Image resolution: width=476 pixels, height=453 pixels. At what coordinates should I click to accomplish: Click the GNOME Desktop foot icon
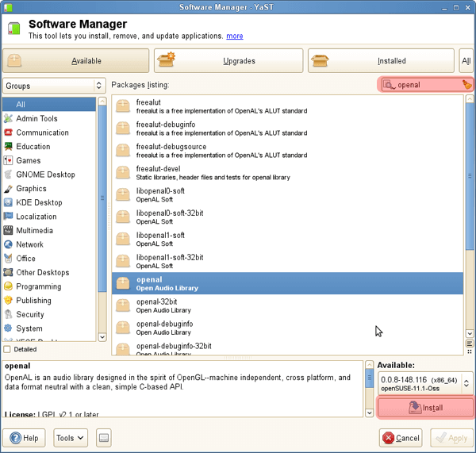pos(8,175)
